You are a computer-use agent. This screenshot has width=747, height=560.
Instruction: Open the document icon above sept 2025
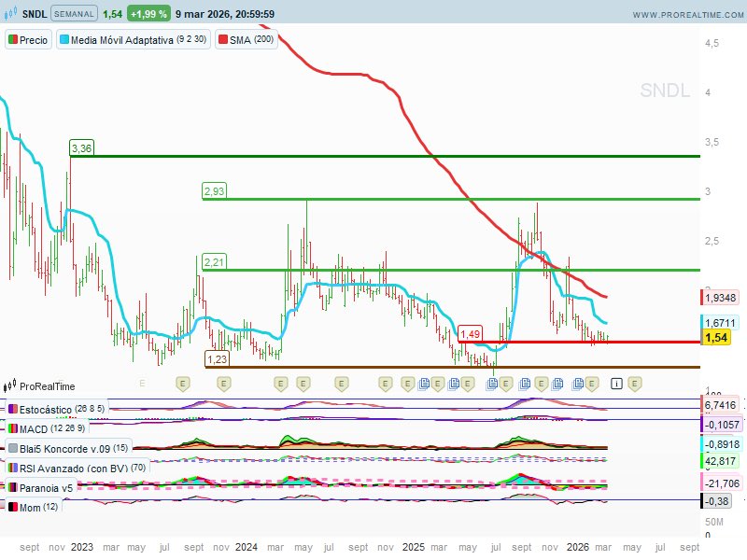[525, 384]
